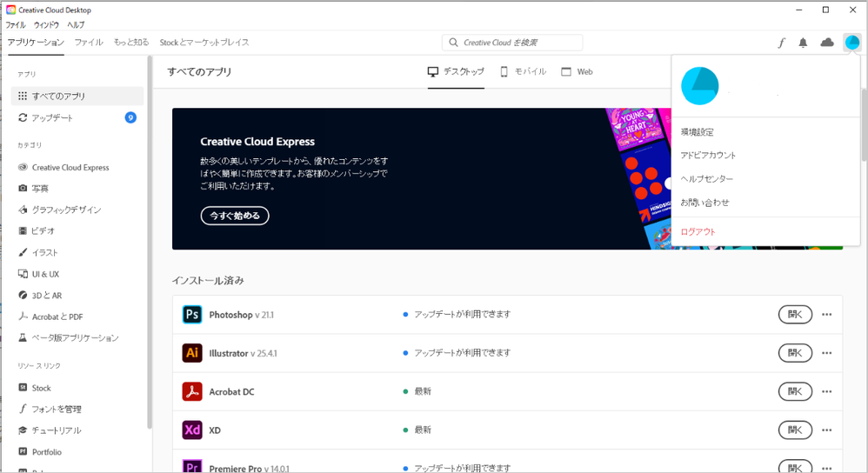Click 今すぐ始める button in banner
The width and height of the screenshot is (868, 473).
[x=235, y=216]
